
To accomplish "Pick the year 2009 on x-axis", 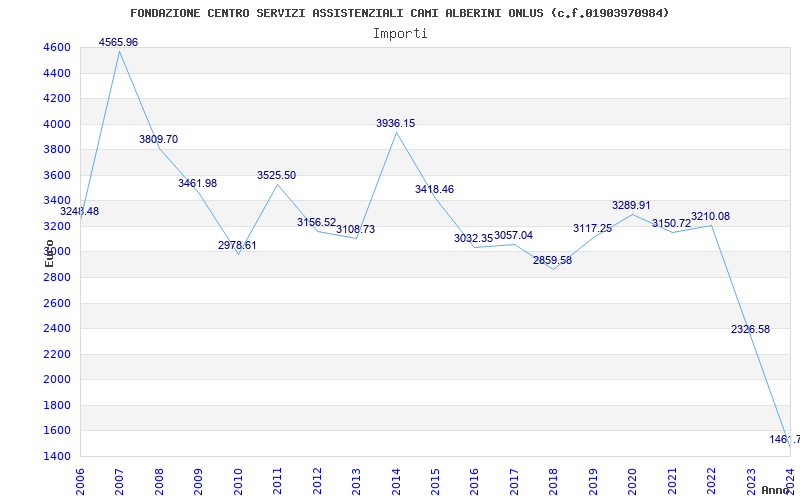I will (198, 482).
